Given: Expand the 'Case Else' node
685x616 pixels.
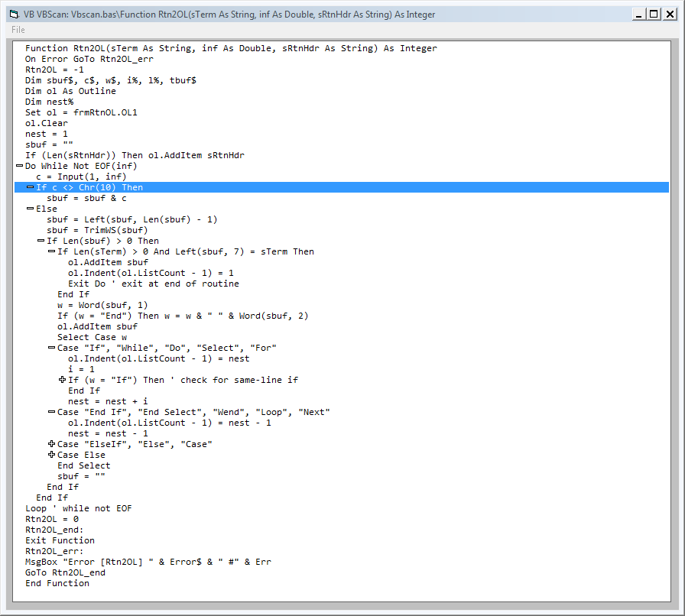Looking at the screenshot, I should [x=51, y=455].
